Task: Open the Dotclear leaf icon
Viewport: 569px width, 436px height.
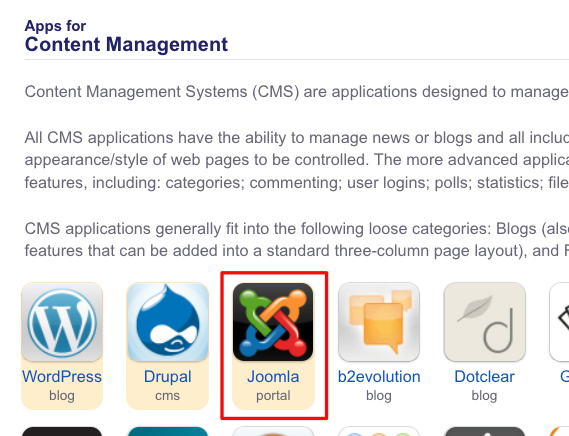Action: 484,322
